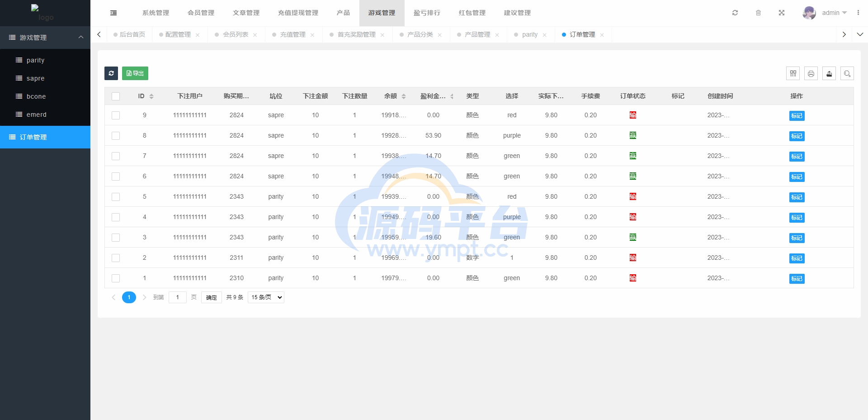Open the column filter grid icon
This screenshot has height=420, width=868.
click(793, 73)
